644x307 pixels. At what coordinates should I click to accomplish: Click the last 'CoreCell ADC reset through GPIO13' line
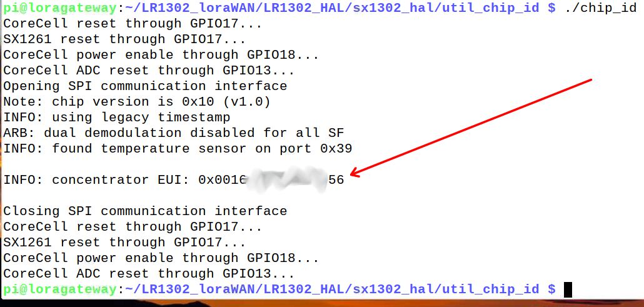pos(149,274)
